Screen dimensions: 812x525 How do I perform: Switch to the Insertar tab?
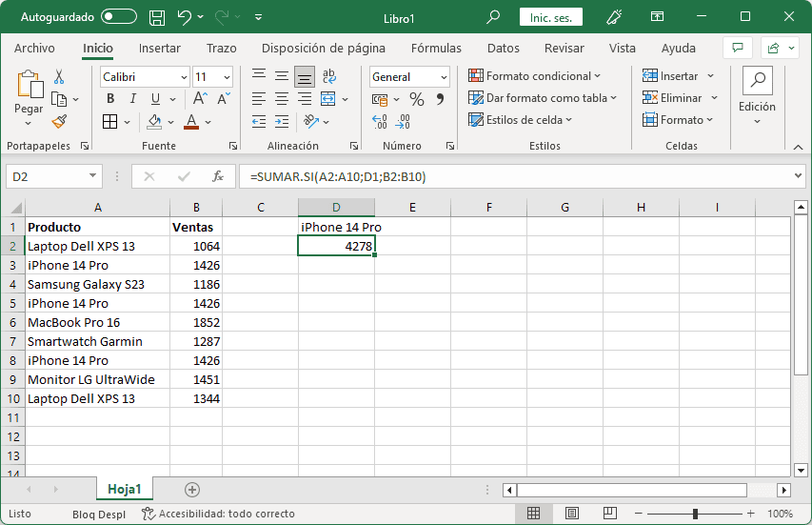click(160, 49)
